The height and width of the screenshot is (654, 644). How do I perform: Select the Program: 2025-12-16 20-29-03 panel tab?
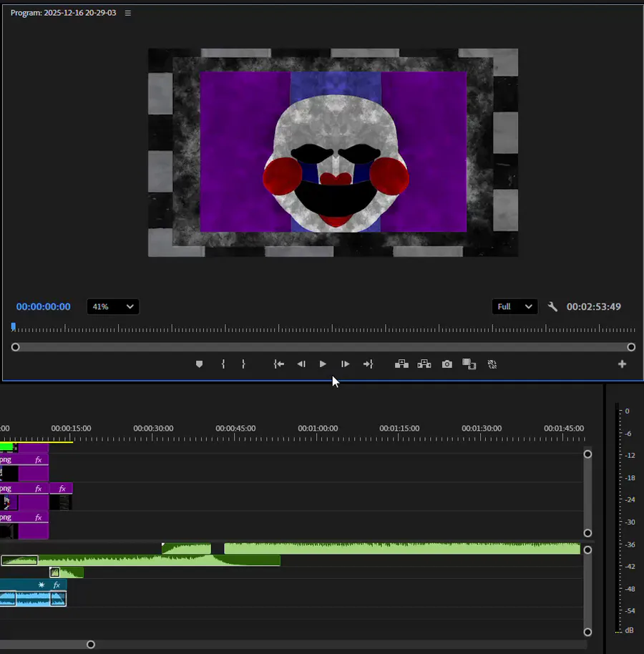pos(64,13)
